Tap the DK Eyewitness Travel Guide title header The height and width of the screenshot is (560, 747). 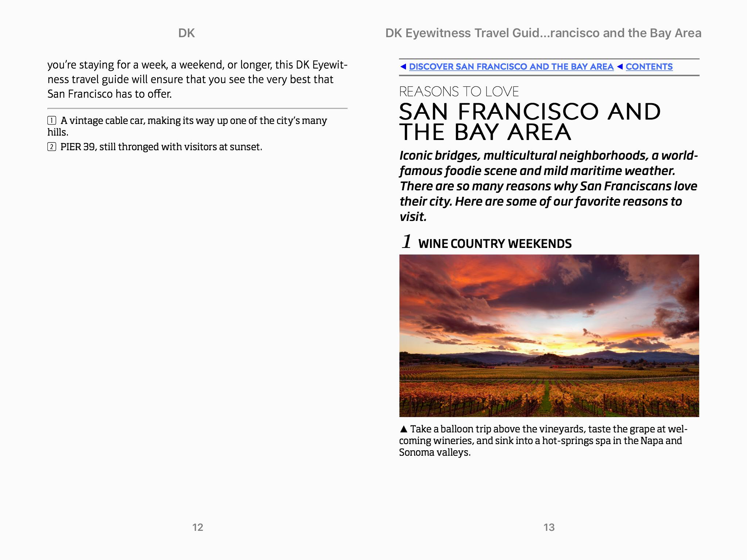point(543,33)
